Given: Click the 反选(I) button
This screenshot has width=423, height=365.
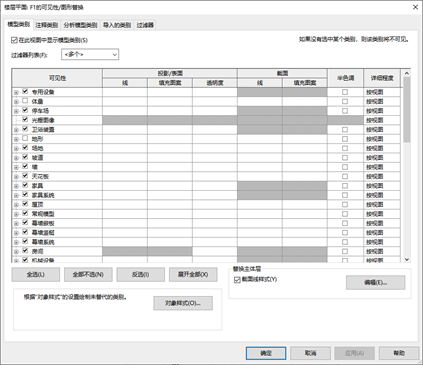Looking at the screenshot, I should pos(140,275).
